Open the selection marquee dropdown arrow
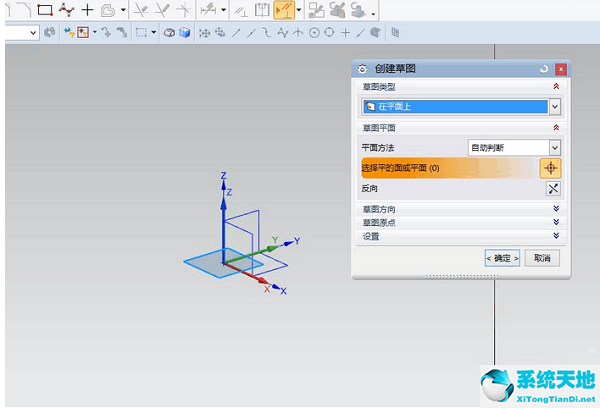The height and width of the screenshot is (408, 600). 153,32
